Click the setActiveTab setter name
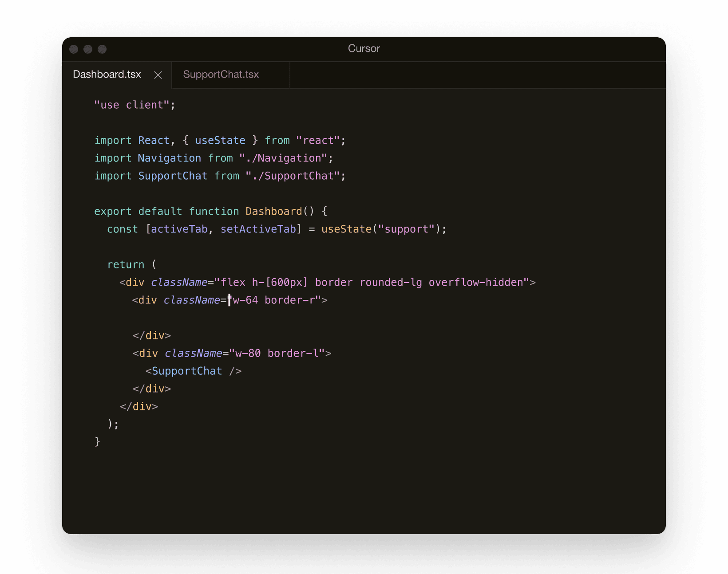Viewport: 728px width, 574px height. pyautogui.click(x=258, y=229)
